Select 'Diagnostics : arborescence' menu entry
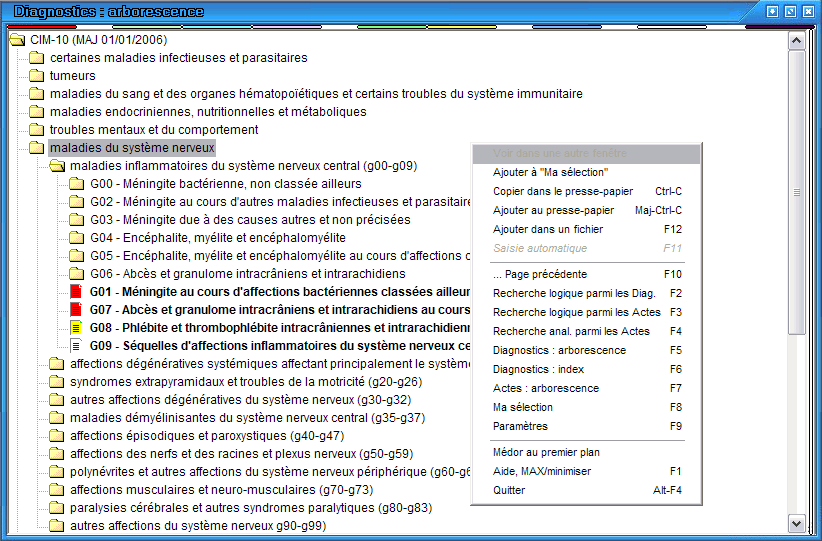822x541 pixels. click(x=586, y=350)
